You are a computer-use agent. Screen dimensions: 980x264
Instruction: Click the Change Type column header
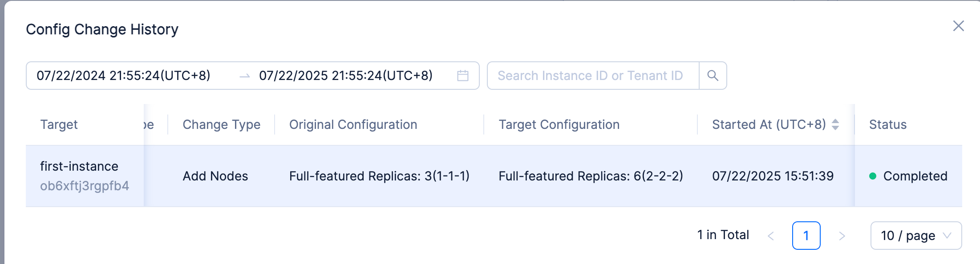[x=222, y=124]
